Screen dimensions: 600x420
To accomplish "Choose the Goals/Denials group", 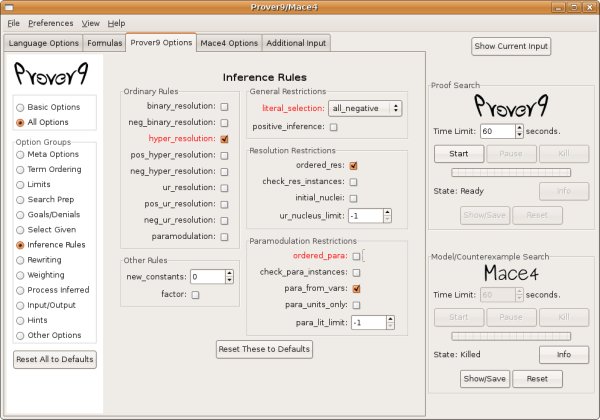I will pos(48,215).
